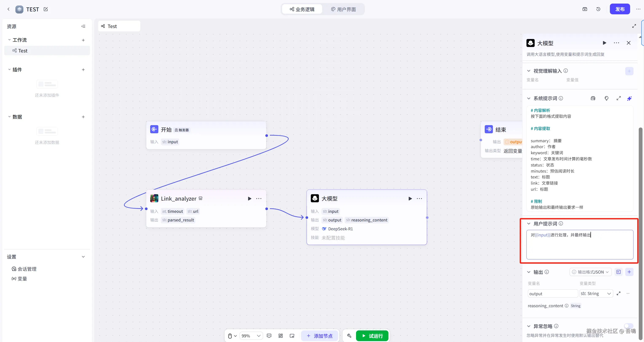
Task: Switch to the 用户界面 tab
Action: [x=343, y=9]
